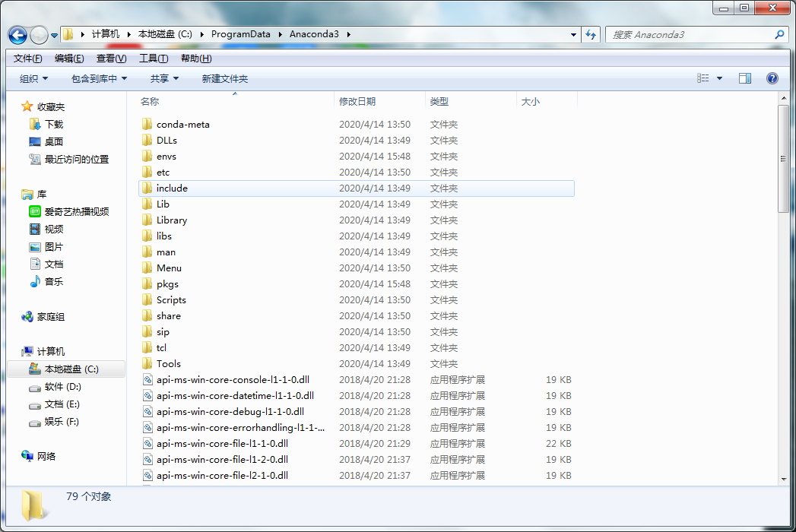Image resolution: width=796 pixels, height=532 pixels.
Task: Open the 工具(T) menu
Action: [154, 59]
